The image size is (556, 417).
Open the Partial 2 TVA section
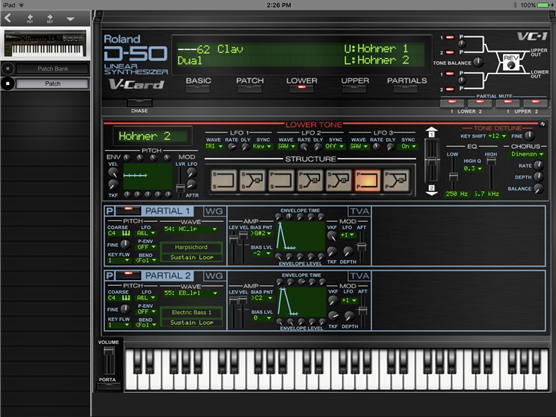(359, 276)
